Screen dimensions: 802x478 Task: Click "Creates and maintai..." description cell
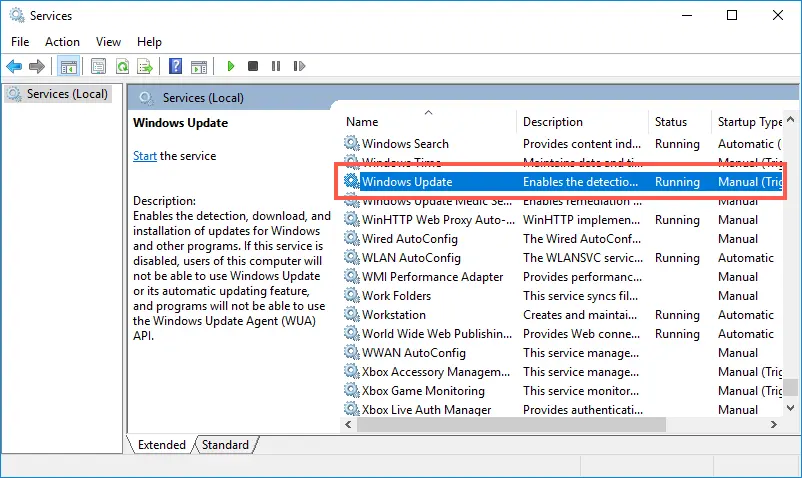click(580, 314)
